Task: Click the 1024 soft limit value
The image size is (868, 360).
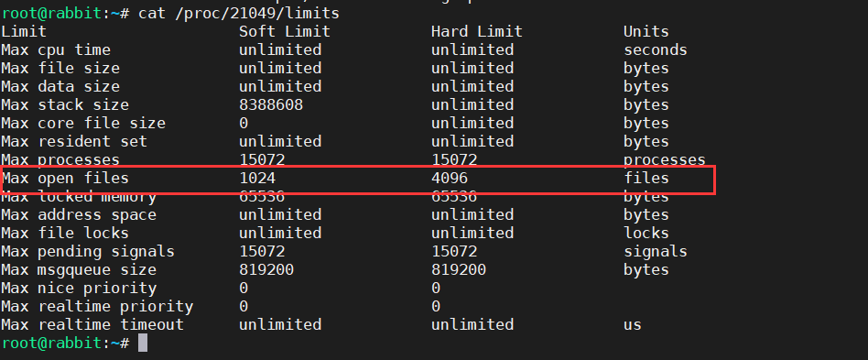Action: pyautogui.click(x=257, y=179)
